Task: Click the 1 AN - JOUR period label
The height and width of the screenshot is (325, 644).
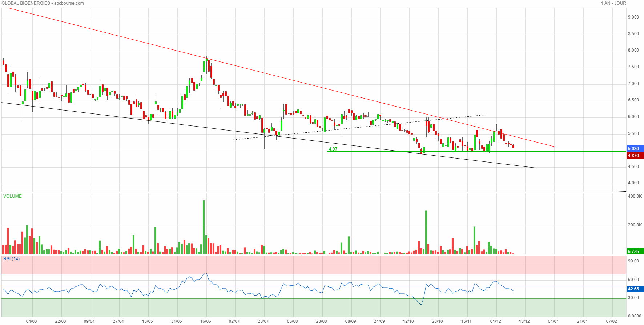Action: click(x=613, y=3)
